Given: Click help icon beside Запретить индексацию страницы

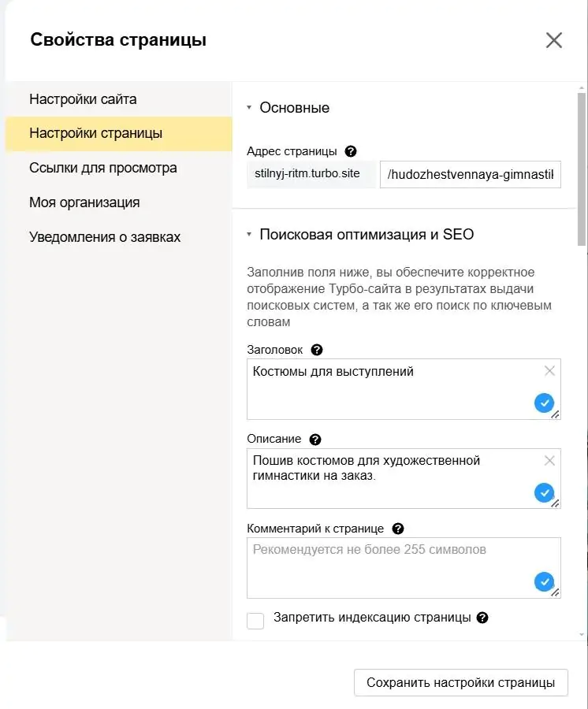Looking at the screenshot, I should [482, 618].
